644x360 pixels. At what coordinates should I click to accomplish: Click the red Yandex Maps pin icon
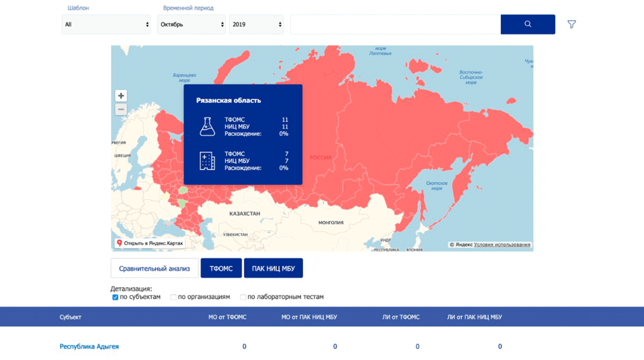tap(119, 243)
